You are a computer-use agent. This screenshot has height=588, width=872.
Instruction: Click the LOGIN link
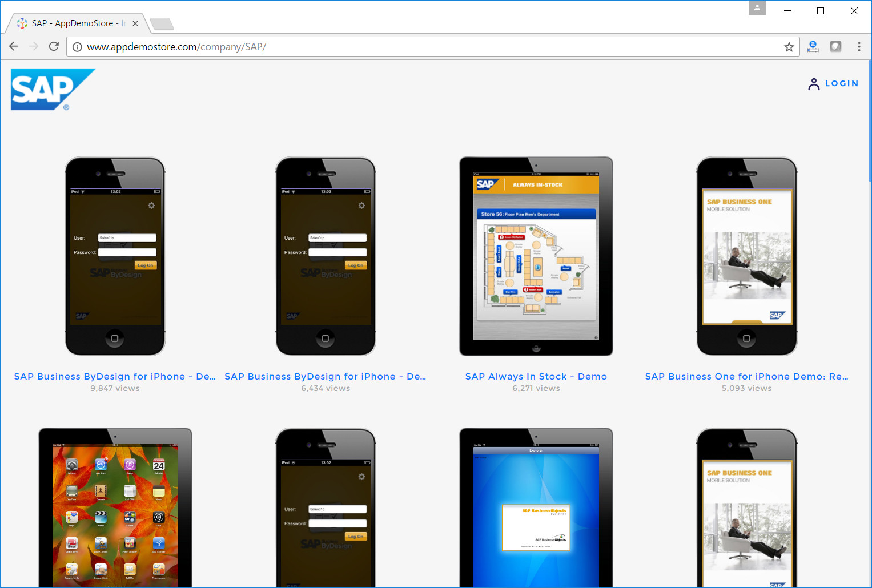point(841,83)
